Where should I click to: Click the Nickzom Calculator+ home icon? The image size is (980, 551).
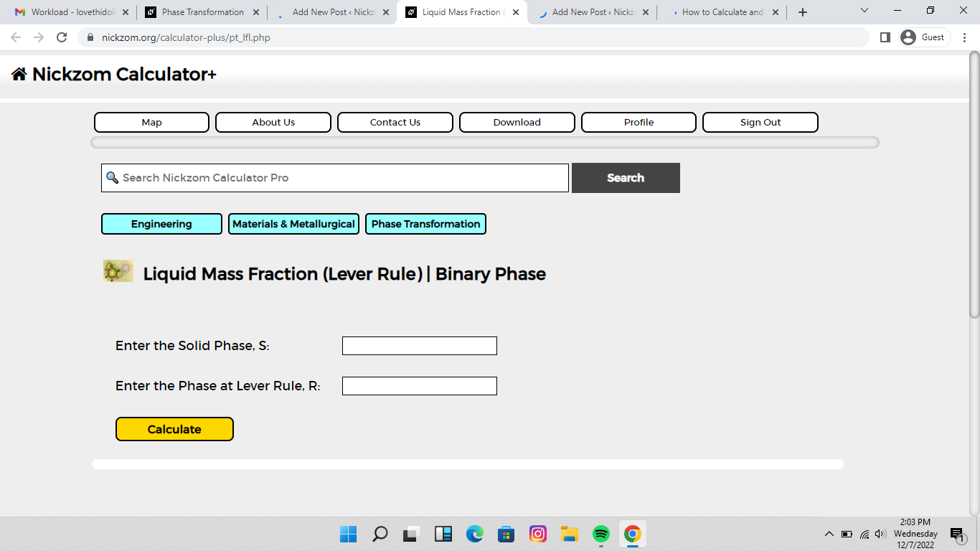pos(19,74)
